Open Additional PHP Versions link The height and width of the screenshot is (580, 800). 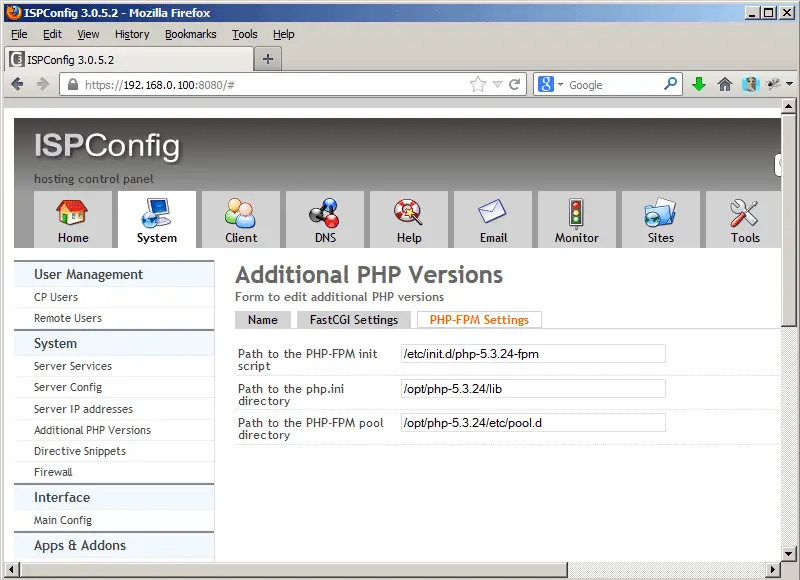point(92,430)
